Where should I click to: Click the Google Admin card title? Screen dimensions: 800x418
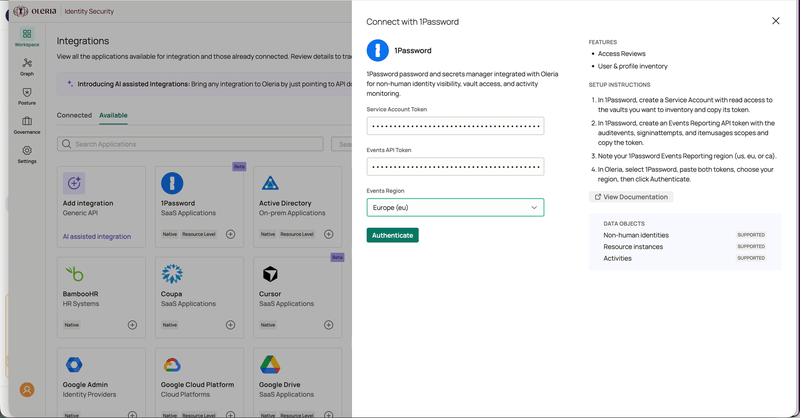[x=85, y=385]
